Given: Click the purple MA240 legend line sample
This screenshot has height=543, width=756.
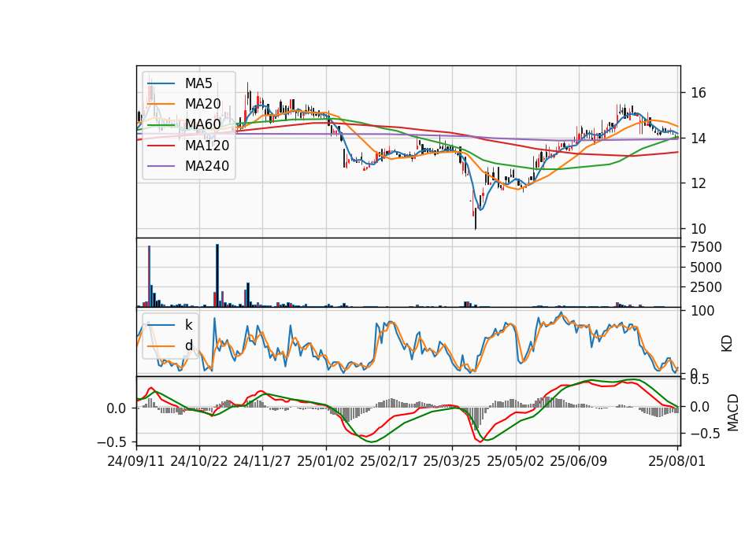Looking at the screenshot, I should (x=161, y=166).
